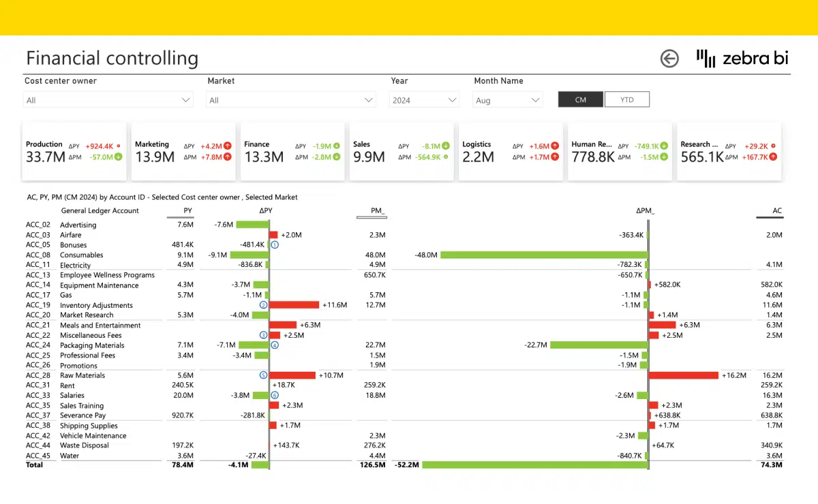Screen dimensions: 818x504
Task: Click the back arrow icon
Action: 669,59
